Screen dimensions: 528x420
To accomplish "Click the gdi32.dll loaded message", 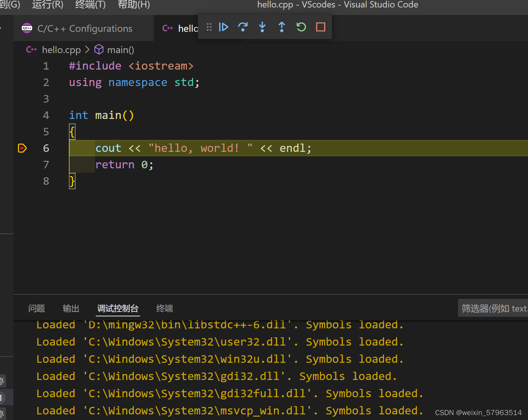I will click(x=217, y=376).
